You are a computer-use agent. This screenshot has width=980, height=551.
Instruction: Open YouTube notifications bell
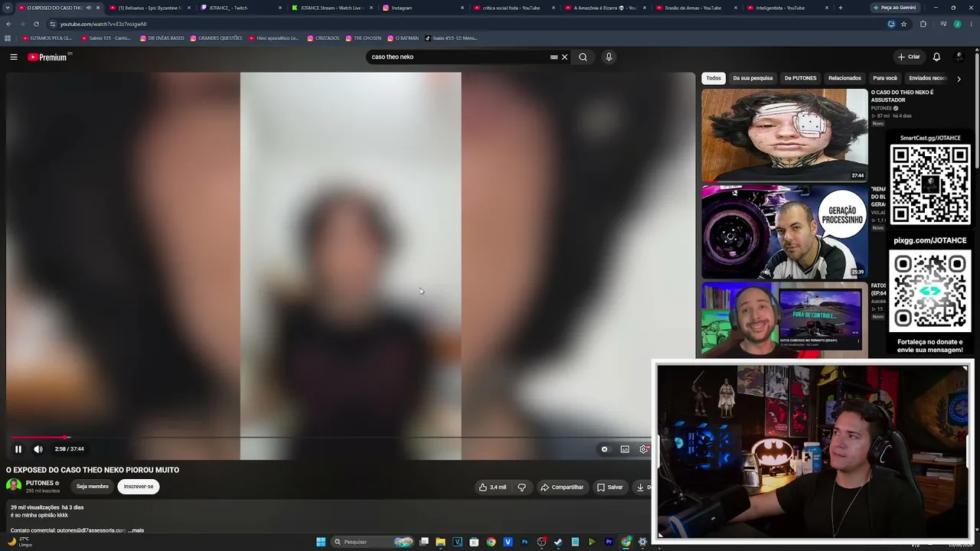pos(936,57)
